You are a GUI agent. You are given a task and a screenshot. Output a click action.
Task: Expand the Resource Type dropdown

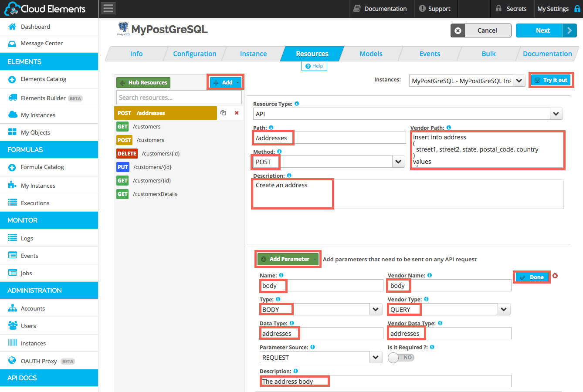556,114
